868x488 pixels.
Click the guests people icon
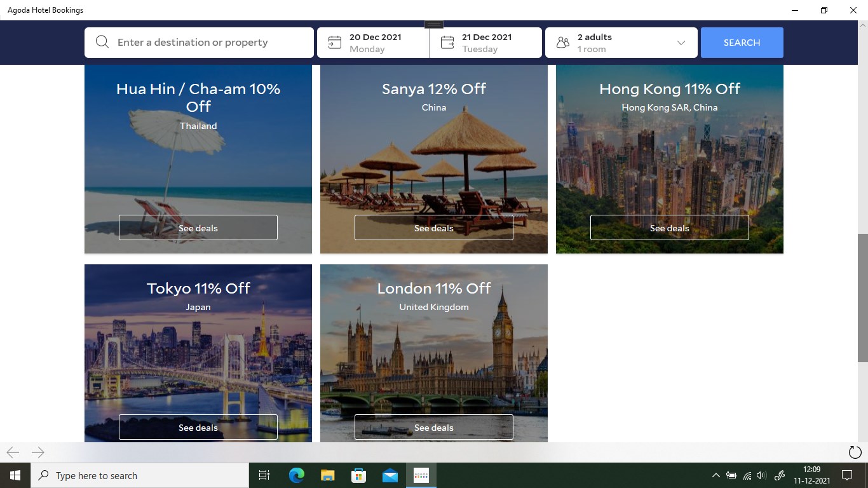pos(562,43)
